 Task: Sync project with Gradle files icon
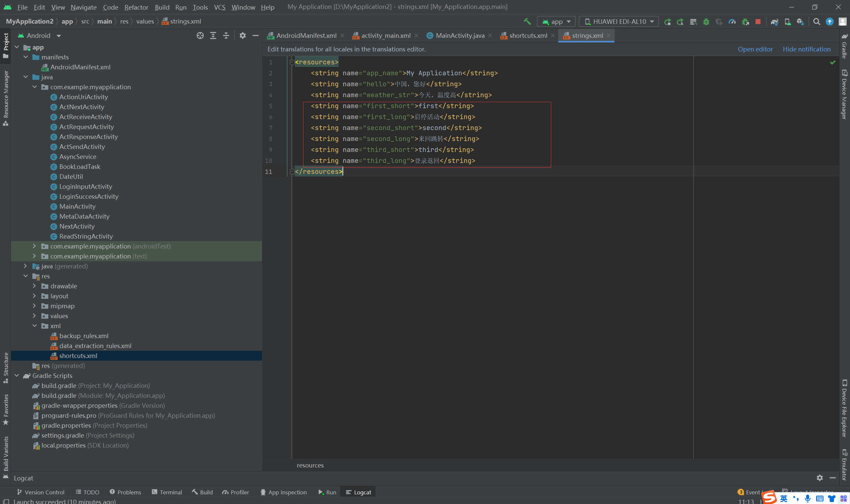click(775, 22)
